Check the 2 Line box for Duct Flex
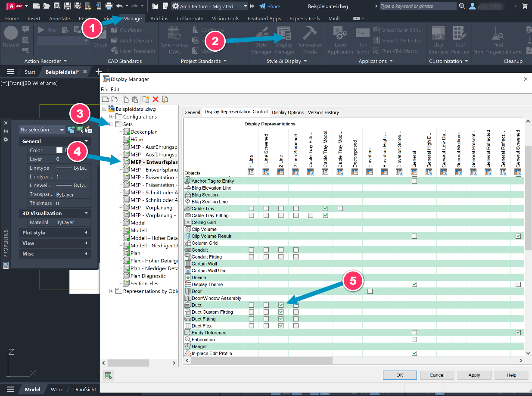The height and width of the screenshot is (396, 532). (x=280, y=325)
